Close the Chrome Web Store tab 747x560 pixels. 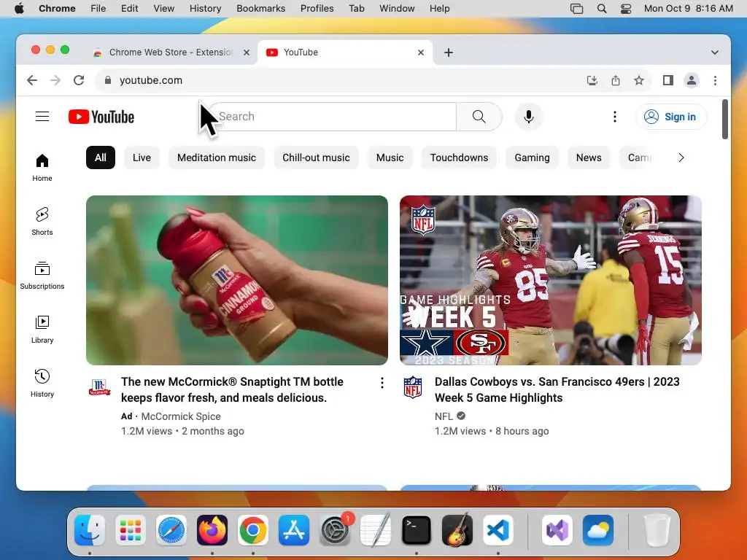(247, 52)
